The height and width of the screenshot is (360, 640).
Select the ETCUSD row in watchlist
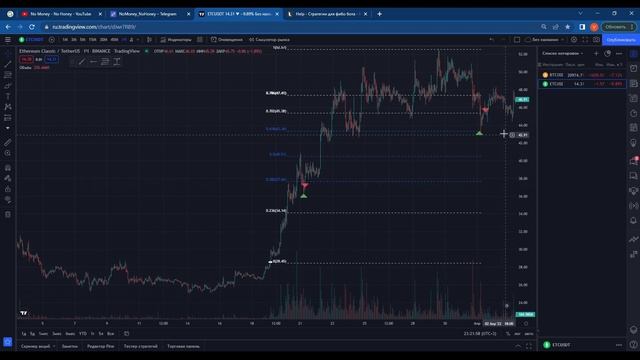click(x=582, y=84)
